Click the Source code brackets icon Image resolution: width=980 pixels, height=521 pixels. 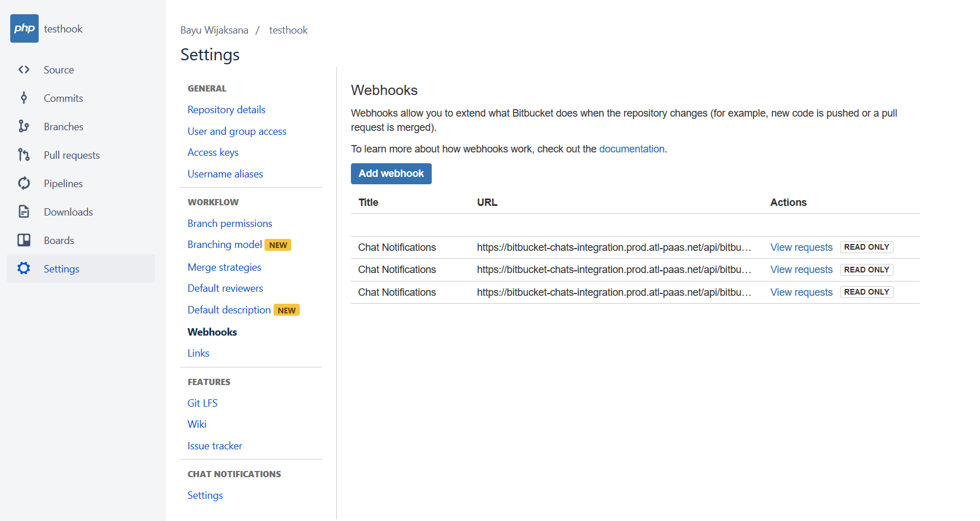tap(24, 69)
